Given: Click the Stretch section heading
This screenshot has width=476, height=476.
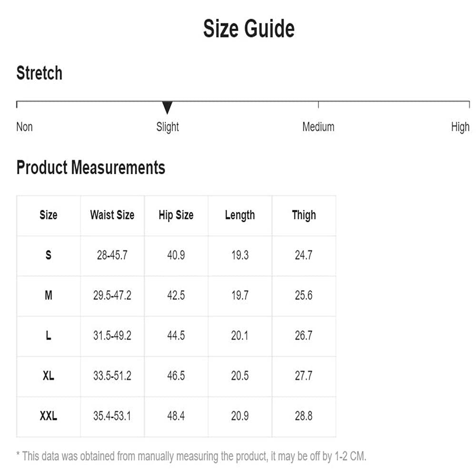Looking at the screenshot, I should tap(40, 73).
